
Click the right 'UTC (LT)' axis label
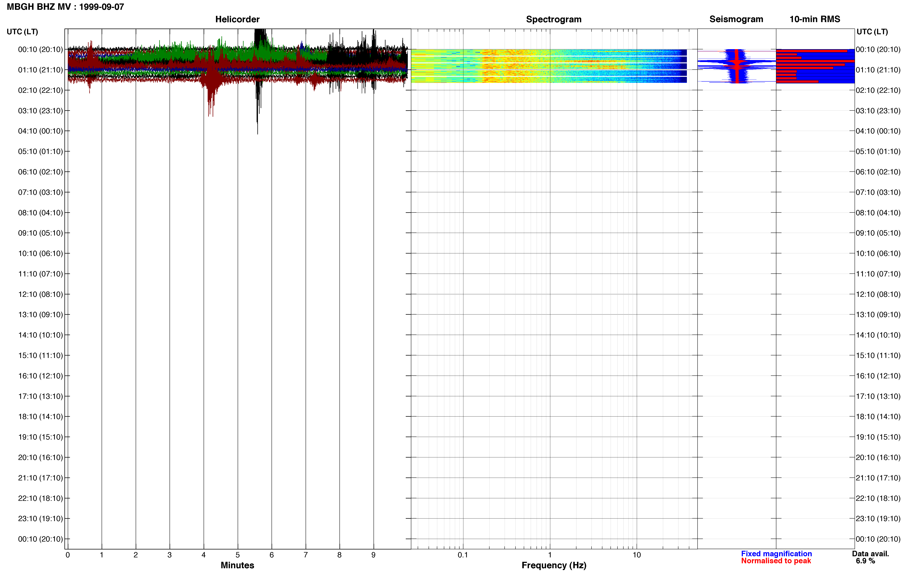coord(872,32)
